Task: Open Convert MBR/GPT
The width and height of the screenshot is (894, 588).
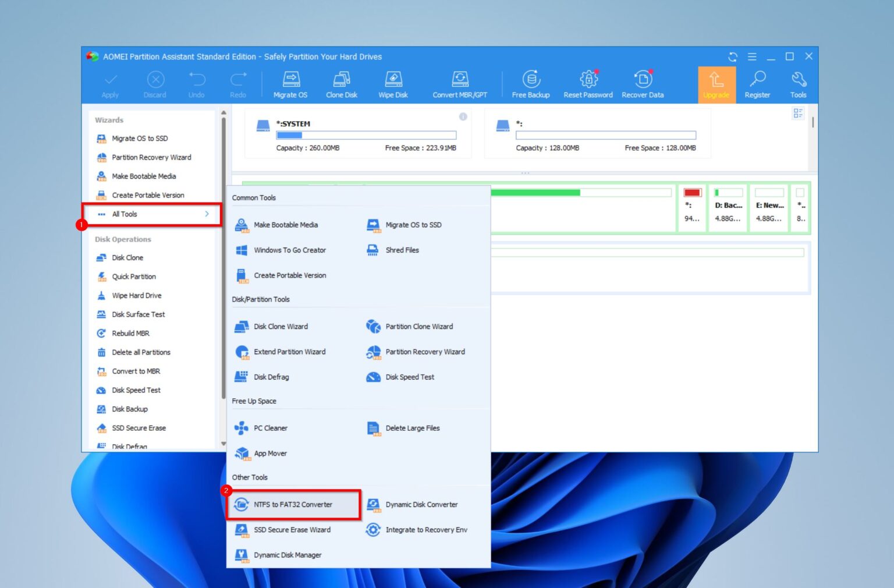Action: [459, 83]
